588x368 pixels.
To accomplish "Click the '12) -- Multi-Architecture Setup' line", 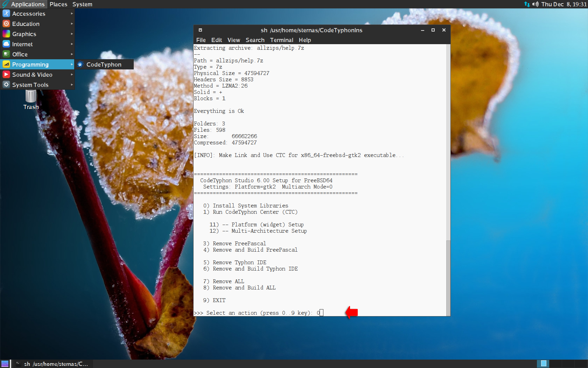I will coord(258,231).
